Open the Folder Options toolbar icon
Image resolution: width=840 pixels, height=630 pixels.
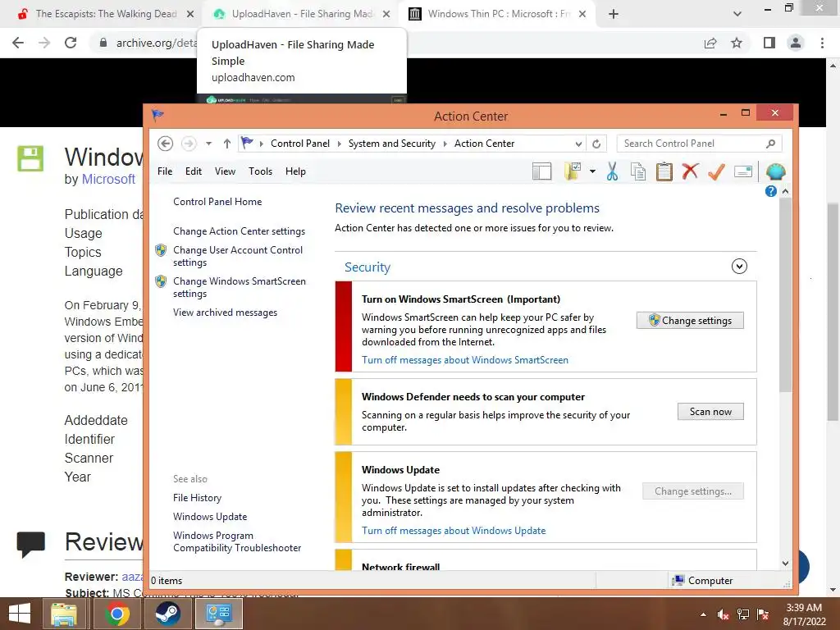click(x=573, y=171)
